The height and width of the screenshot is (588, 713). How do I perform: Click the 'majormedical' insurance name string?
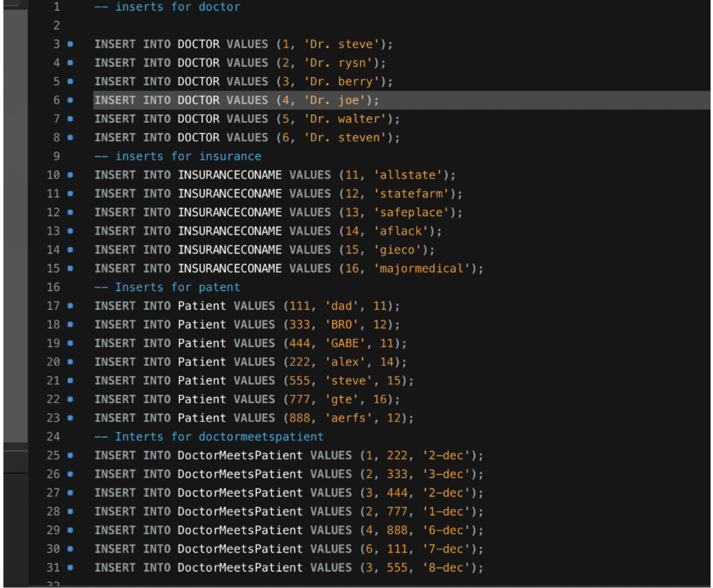(422, 268)
